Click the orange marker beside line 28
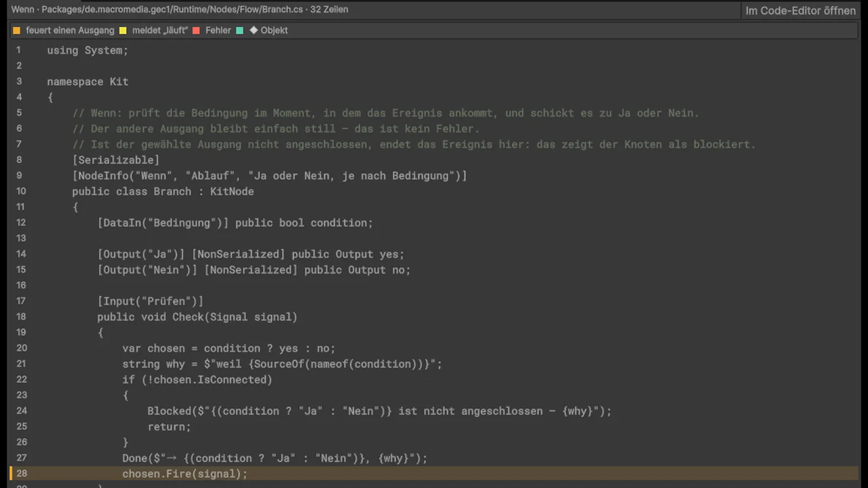Image resolution: width=868 pixels, height=488 pixels. pyautogui.click(x=11, y=474)
